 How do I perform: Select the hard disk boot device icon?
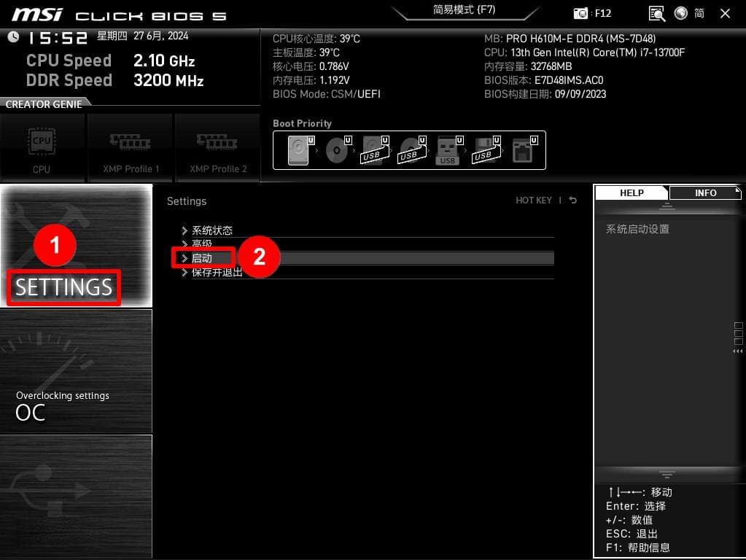coord(300,150)
